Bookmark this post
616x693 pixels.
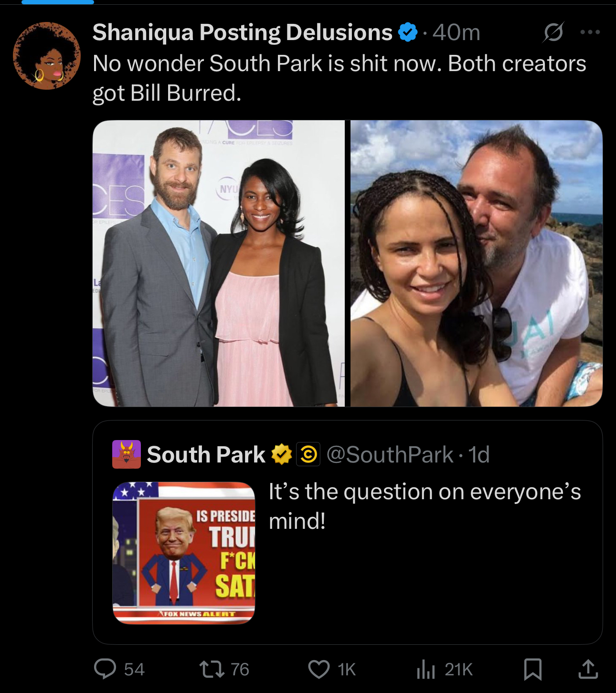coord(533,669)
